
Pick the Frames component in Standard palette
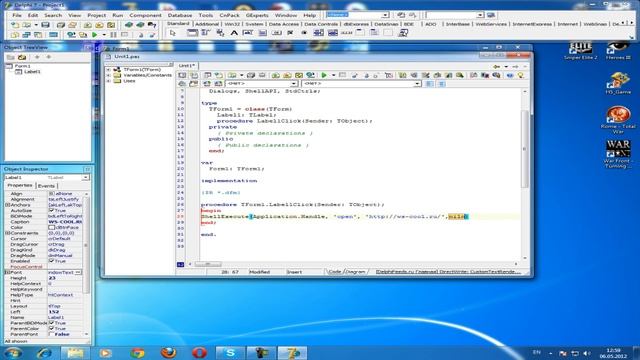[192, 33]
